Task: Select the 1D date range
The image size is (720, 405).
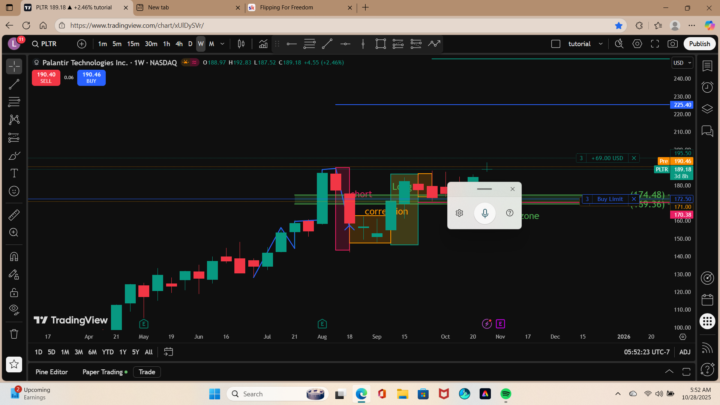Action: click(39, 352)
